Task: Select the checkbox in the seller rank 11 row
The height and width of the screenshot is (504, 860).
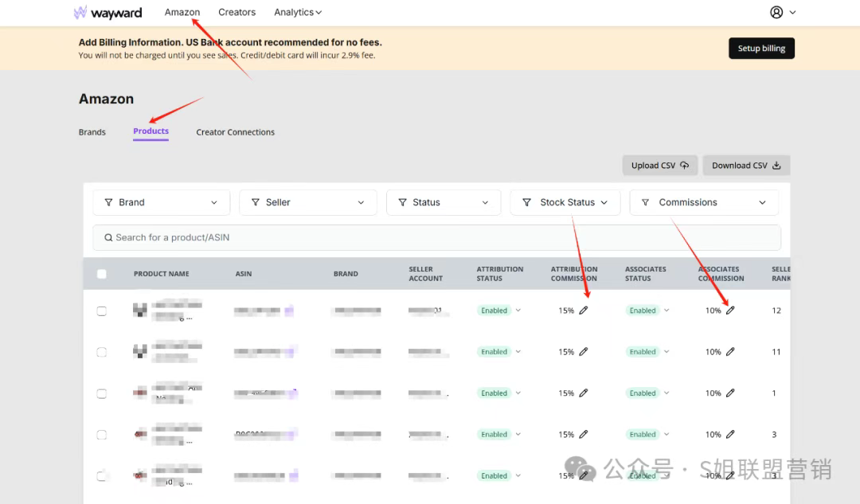Action: [x=101, y=352]
